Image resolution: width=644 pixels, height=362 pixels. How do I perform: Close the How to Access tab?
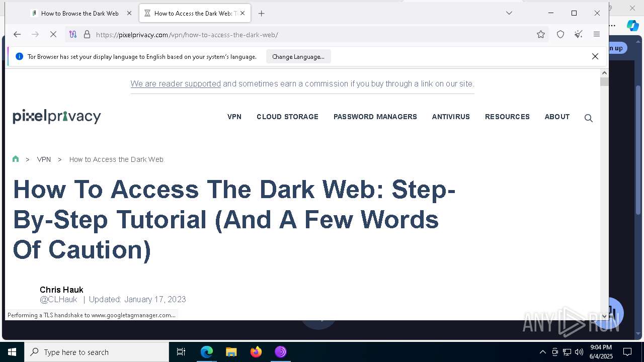243,14
